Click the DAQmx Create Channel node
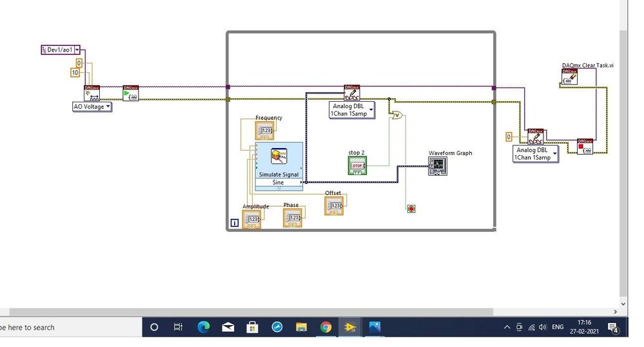The width and height of the screenshot is (644, 347). pos(92,93)
